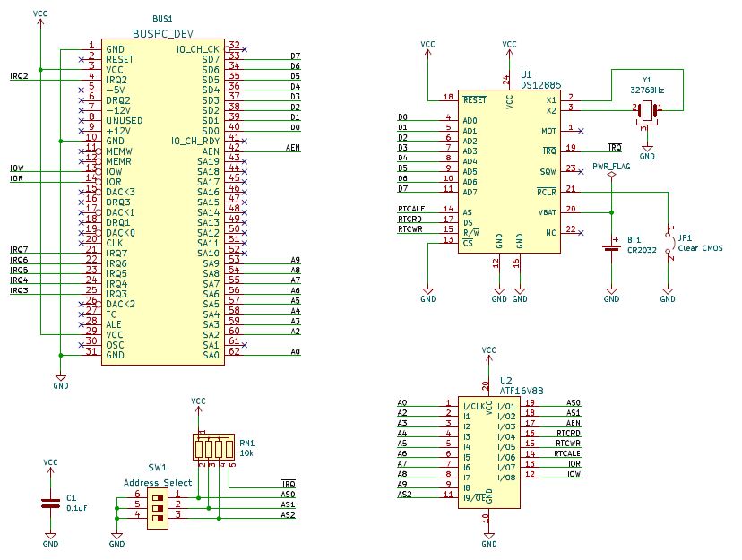Click the no-connect X at SQW pin 23

tap(581, 171)
